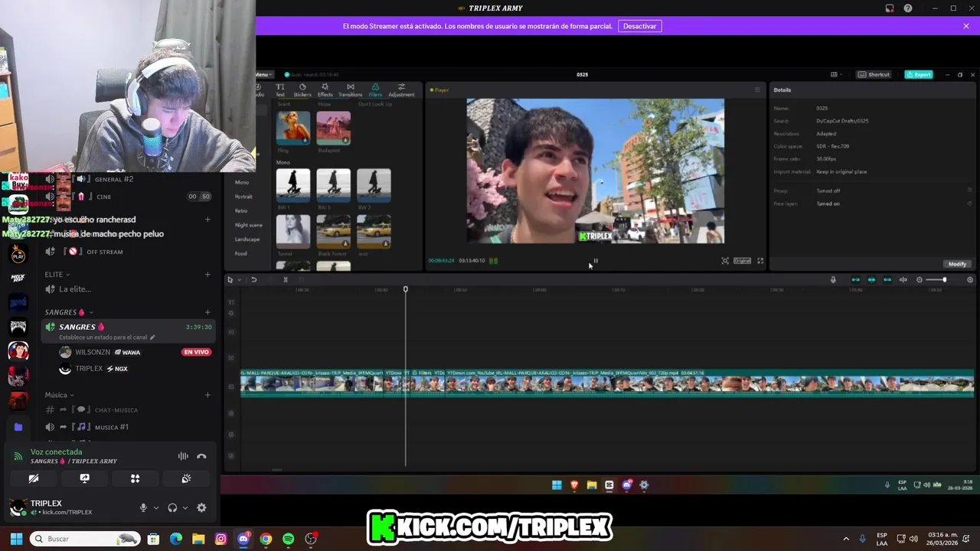Deafen Discord with the headphones icon
The width and height of the screenshot is (980, 551).
pos(172,507)
